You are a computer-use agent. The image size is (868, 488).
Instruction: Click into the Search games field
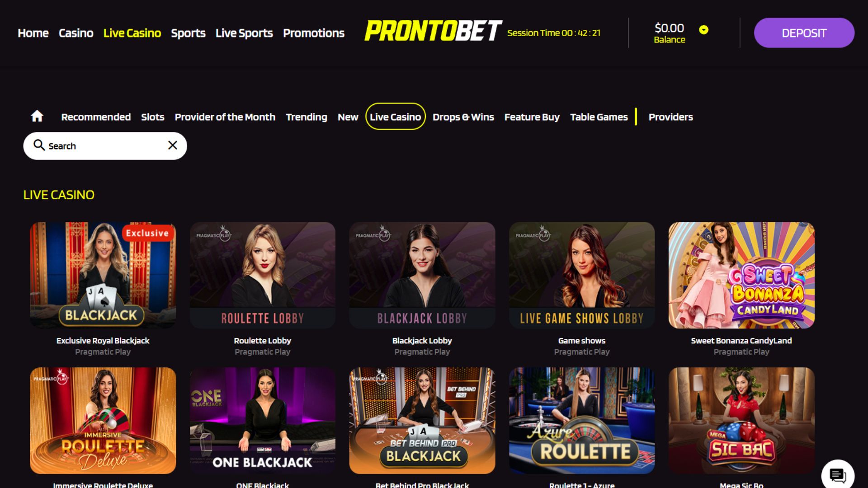[105, 145]
